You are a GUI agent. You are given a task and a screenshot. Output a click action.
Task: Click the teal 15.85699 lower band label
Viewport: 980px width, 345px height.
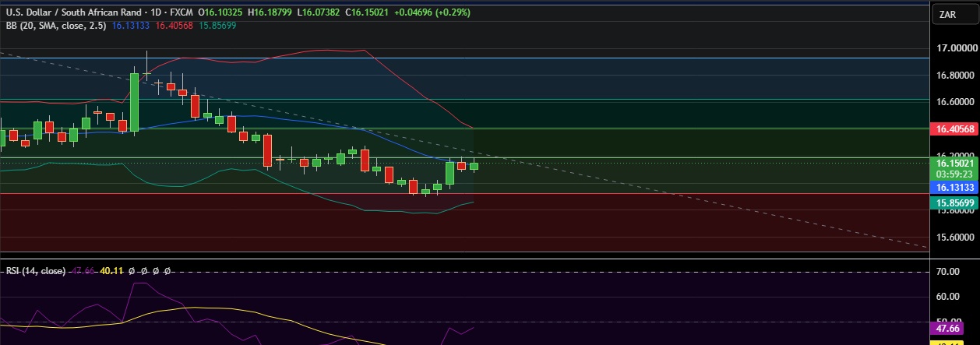click(x=955, y=202)
